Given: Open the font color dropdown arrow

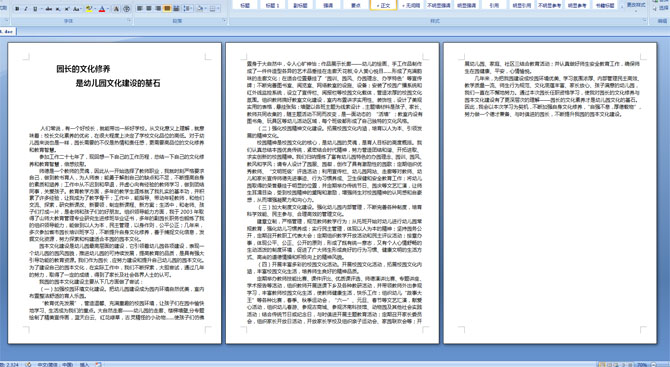Looking at the screenshot, I should [108, 9].
